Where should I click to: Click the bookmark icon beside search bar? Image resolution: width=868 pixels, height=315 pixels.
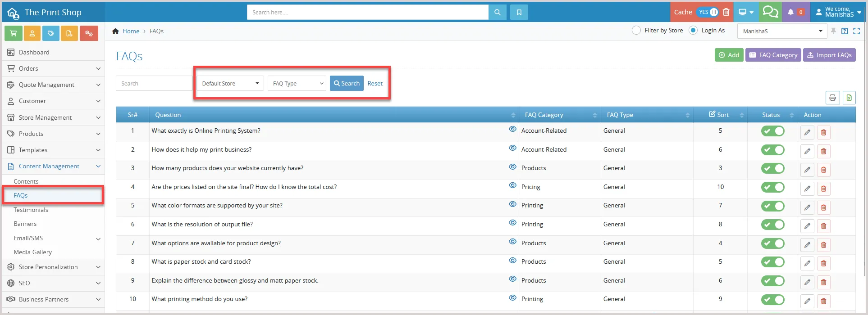coord(519,12)
